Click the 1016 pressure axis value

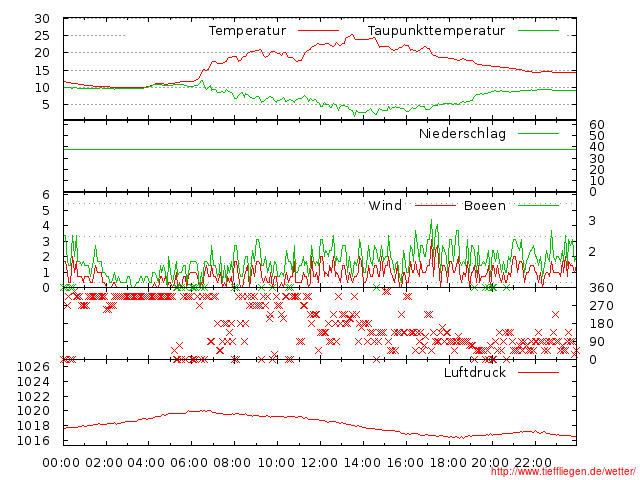coord(33,440)
